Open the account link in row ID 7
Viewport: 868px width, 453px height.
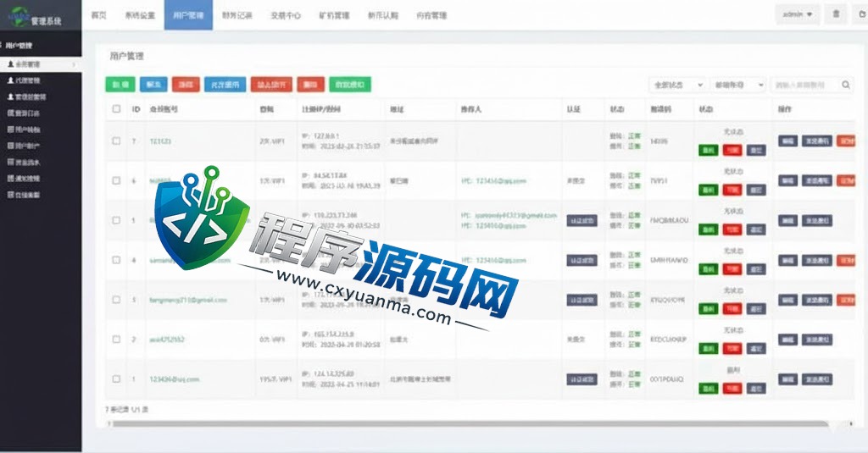[160, 141]
